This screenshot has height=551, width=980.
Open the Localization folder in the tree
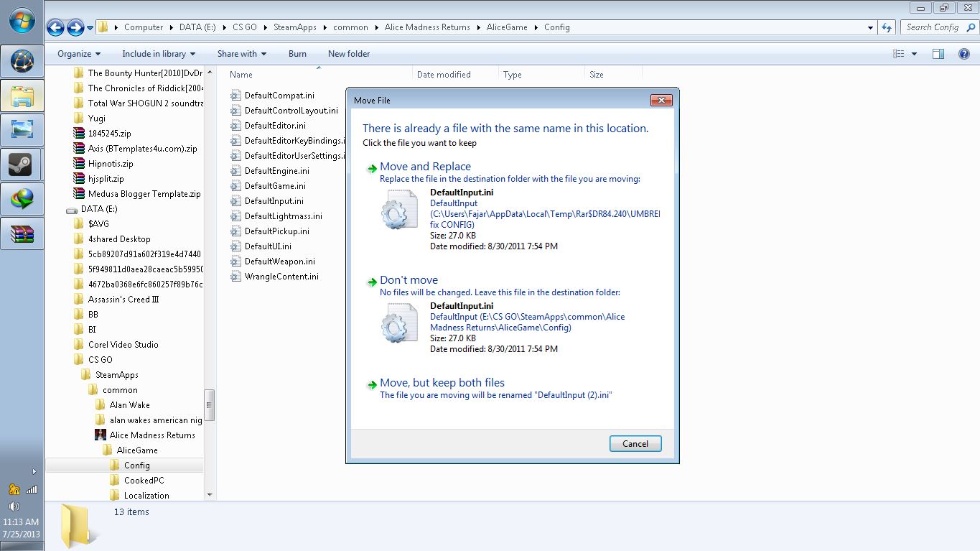(139, 496)
